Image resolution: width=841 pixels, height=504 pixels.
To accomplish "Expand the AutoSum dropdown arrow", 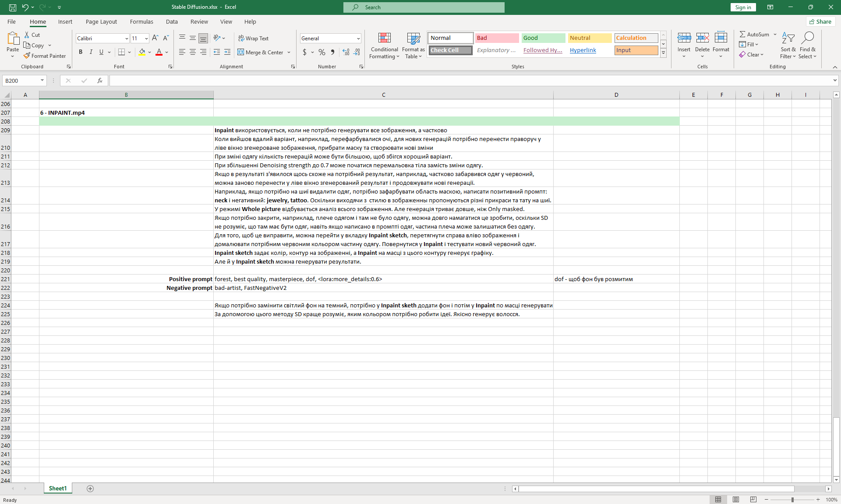I will pos(775,34).
